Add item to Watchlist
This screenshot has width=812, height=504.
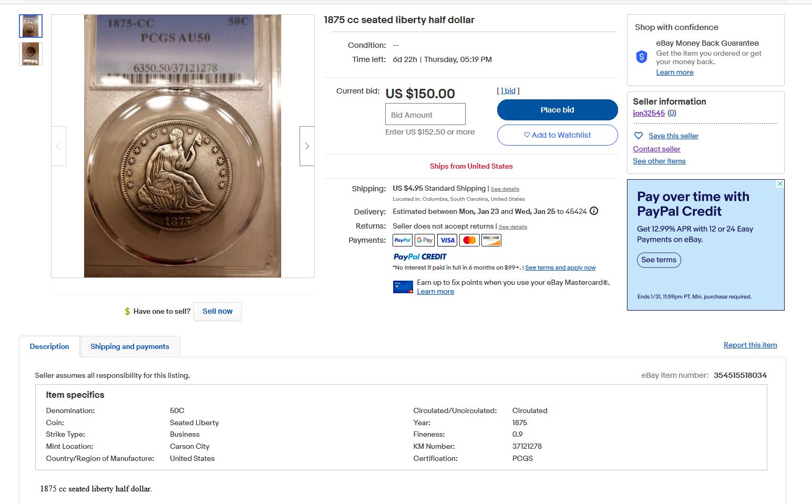click(x=557, y=135)
